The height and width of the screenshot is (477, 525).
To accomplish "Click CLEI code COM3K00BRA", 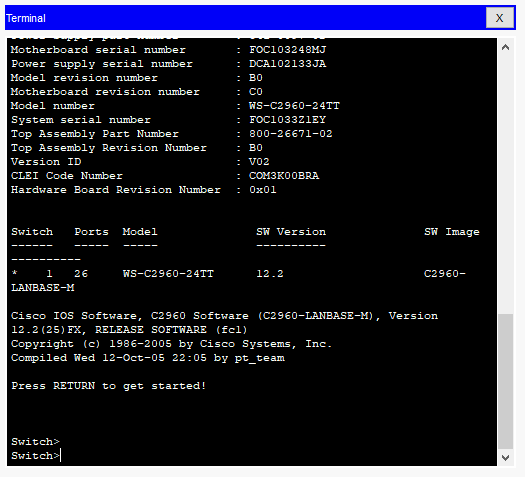I will tap(284, 176).
